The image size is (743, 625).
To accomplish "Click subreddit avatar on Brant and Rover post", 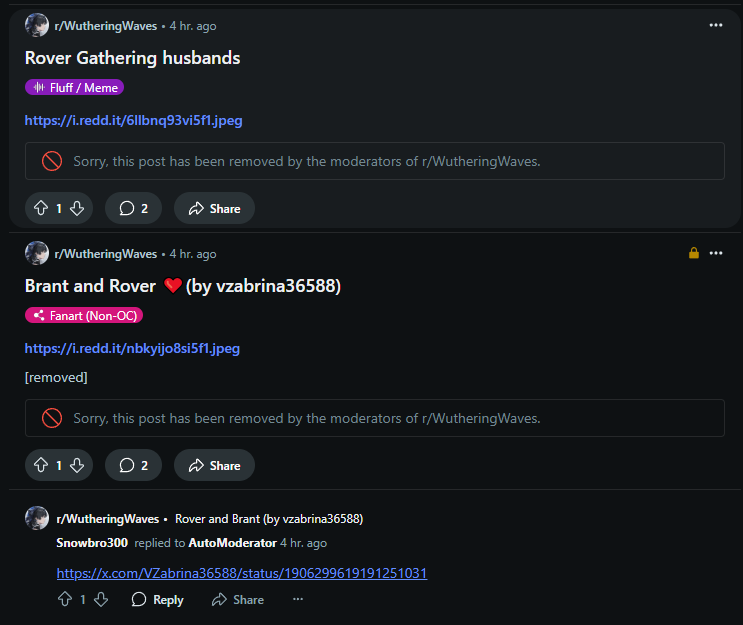I will pyautogui.click(x=36, y=253).
